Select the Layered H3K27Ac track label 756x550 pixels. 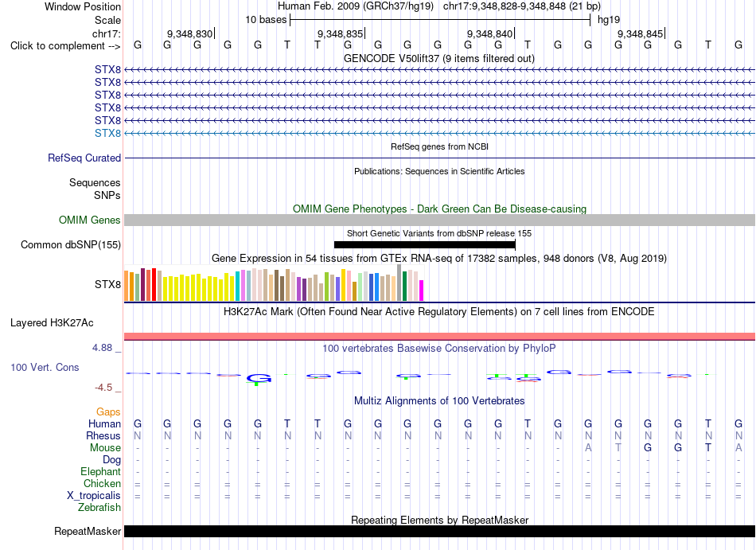tap(52, 322)
